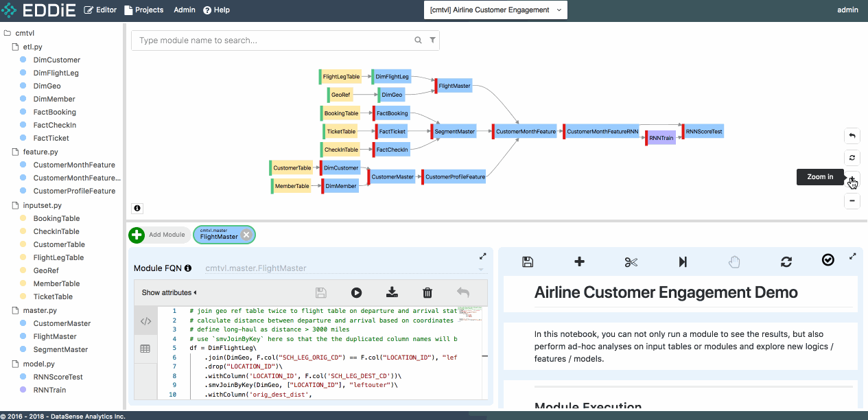Click the circled checkmark in notebook toolbar
This screenshot has height=420, width=868.
click(x=828, y=259)
